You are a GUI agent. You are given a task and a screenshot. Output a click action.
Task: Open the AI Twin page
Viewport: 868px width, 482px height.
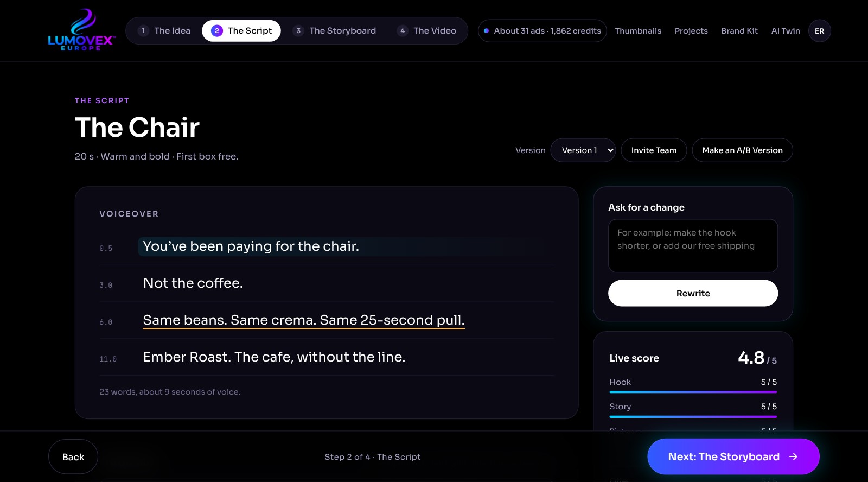pyautogui.click(x=786, y=31)
